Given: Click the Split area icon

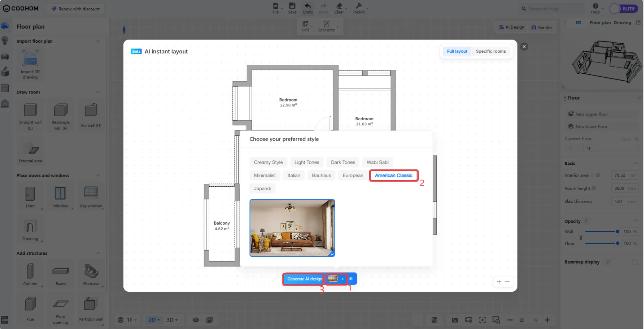Looking at the screenshot, I should point(326,24).
